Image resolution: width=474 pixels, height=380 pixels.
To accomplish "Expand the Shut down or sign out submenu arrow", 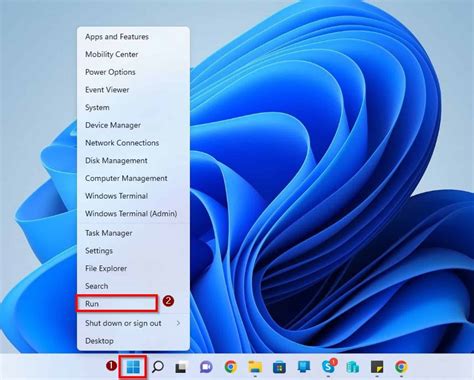I will (178, 323).
